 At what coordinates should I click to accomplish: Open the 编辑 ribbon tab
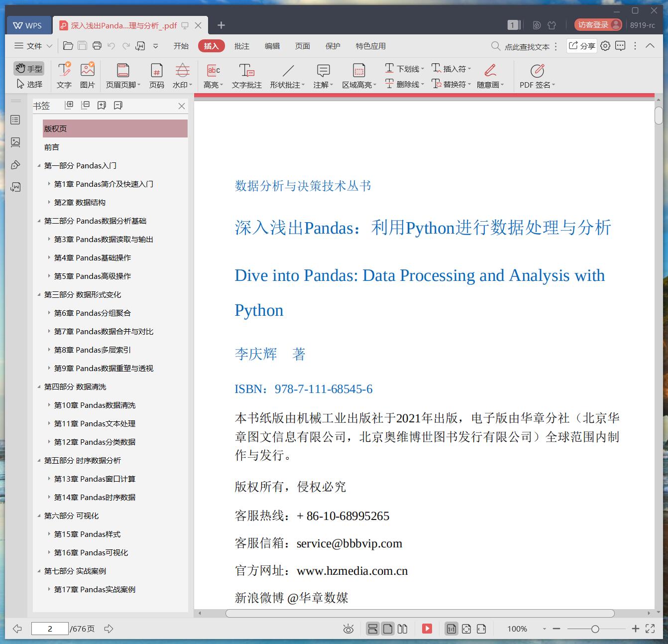click(272, 46)
